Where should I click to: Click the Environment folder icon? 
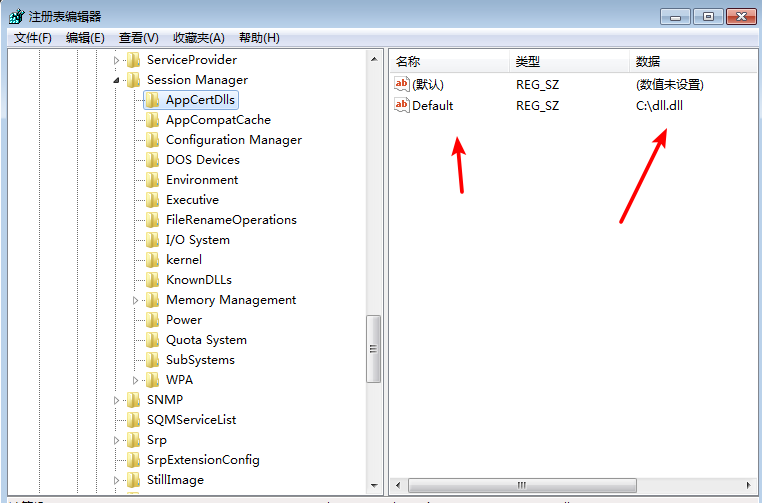tap(152, 180)
